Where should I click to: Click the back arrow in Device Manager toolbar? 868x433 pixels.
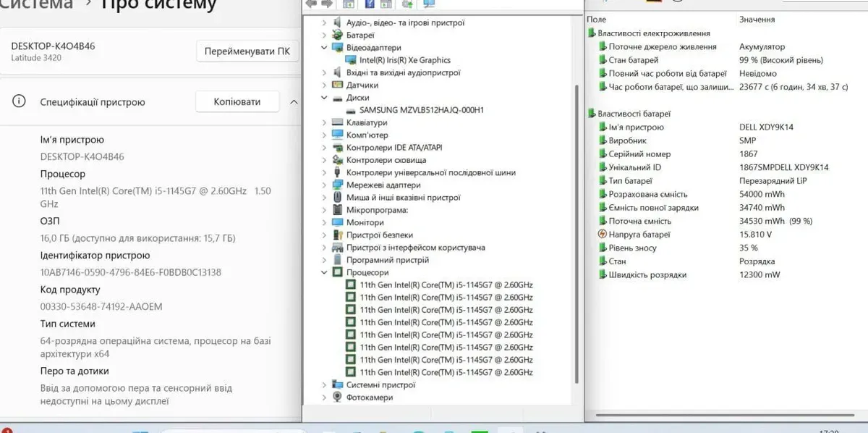tap(312, 4)
